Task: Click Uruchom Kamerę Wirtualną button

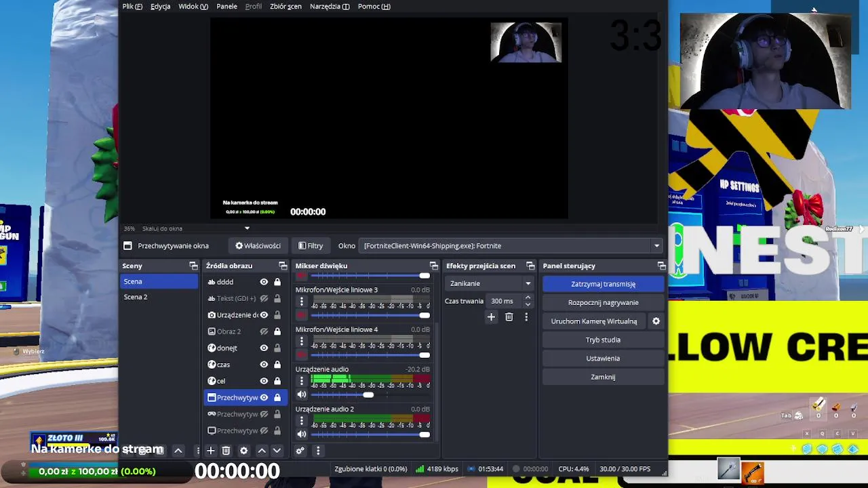Action: 594,321
